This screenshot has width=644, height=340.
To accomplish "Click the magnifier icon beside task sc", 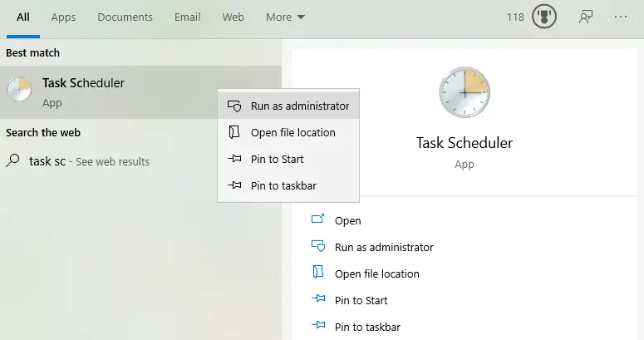I will point(13,161).
